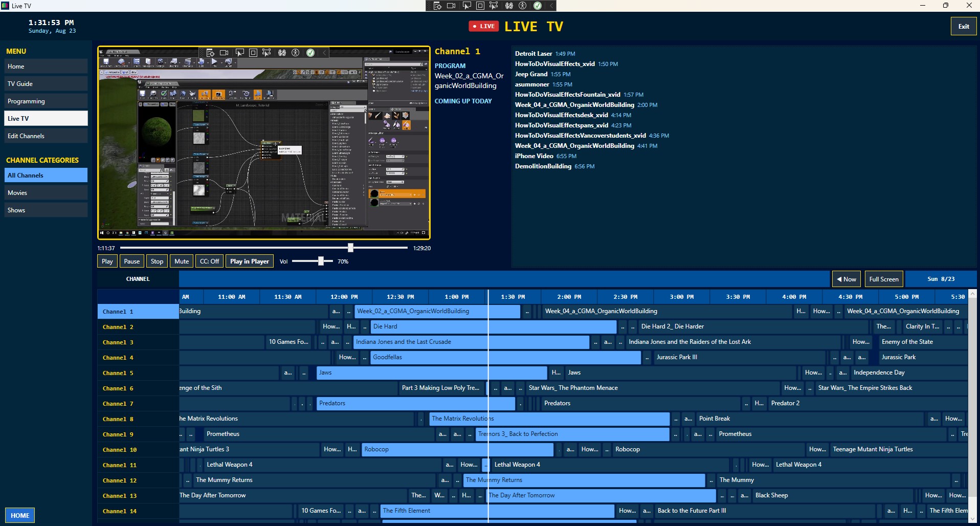Open the Programming menu item
This screenshot has width=980, height=526.
click(46, 101)
